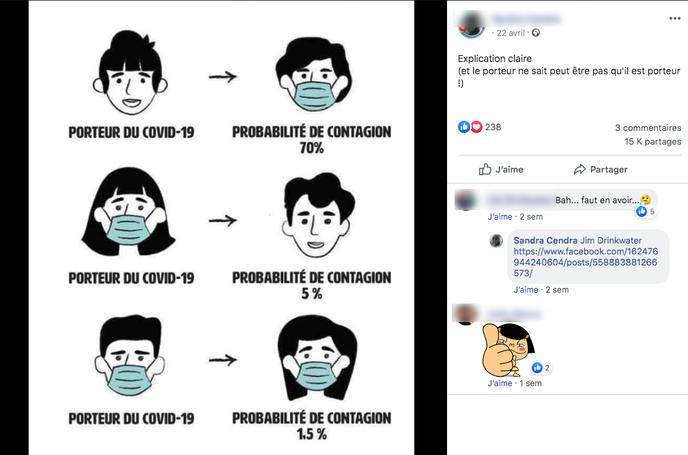Open the Sandra Cendra profile link
Image resolution: width=688 pixels, height=455 pixels.
[x=545, y=240]
